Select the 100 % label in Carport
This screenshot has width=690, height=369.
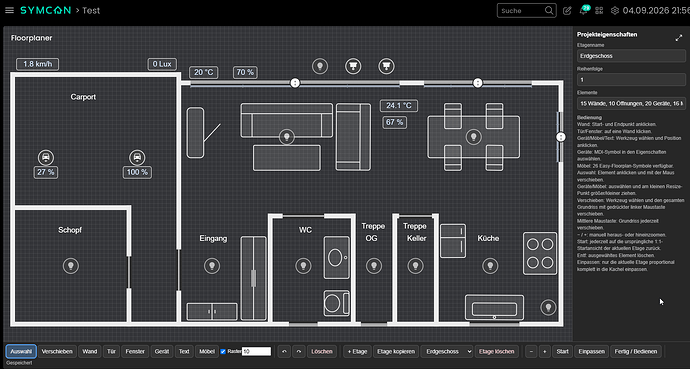coord(137,172)
